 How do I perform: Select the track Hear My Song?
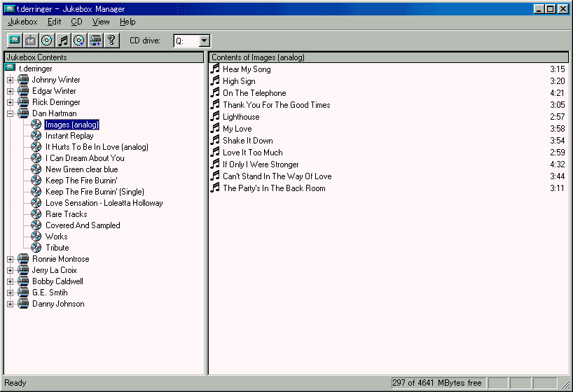(247, 69)
